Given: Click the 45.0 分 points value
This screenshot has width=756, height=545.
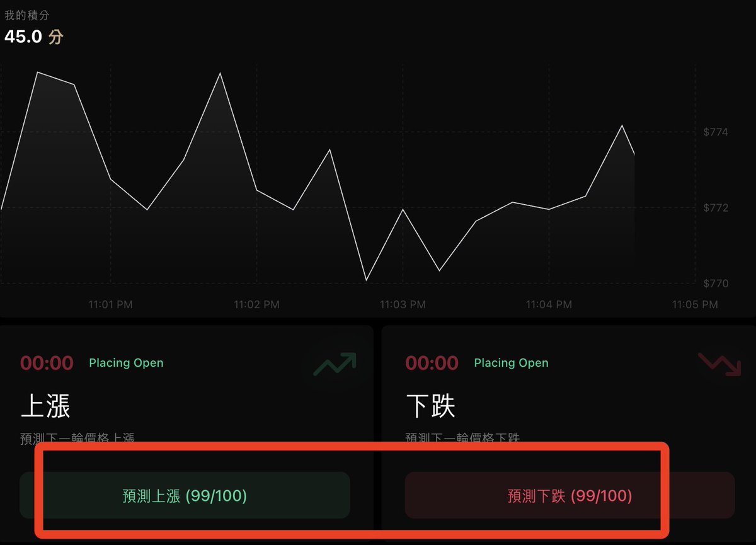Looking at the screenshot, I should [34, 37].
